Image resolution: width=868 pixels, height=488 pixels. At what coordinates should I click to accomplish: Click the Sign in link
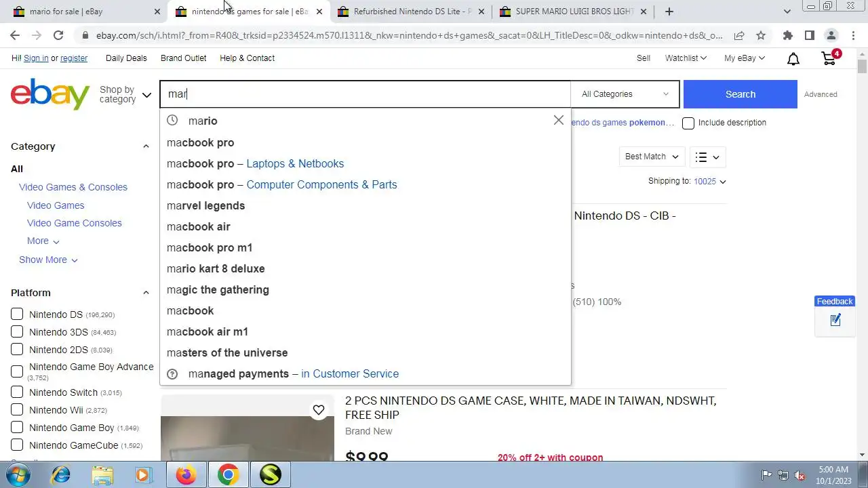(x=36, y=58)
